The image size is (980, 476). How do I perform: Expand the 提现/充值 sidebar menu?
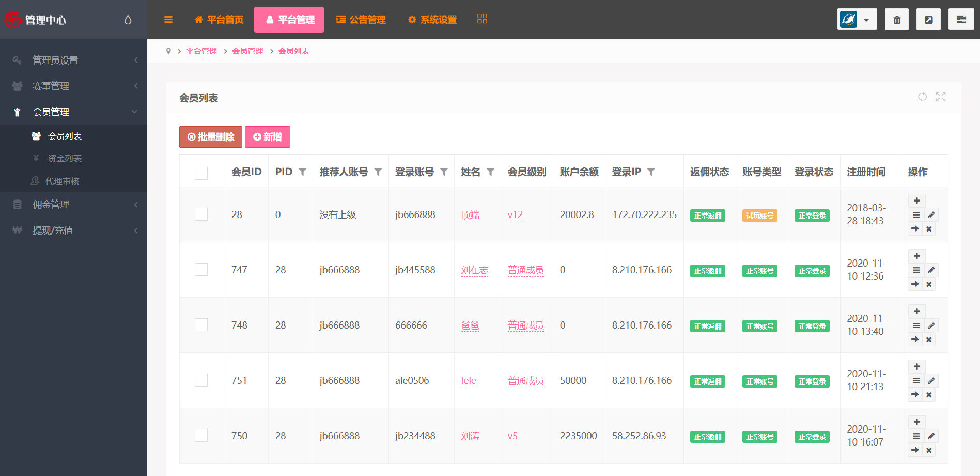coord(73,230)
